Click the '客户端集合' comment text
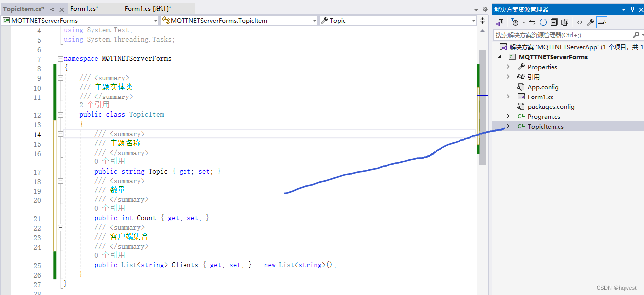 129,237
